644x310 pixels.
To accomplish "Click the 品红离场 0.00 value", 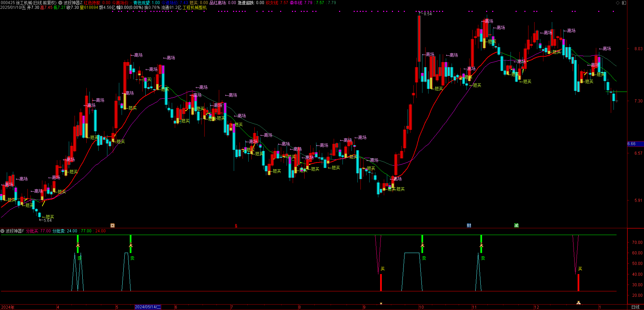I will coord(223,3).
